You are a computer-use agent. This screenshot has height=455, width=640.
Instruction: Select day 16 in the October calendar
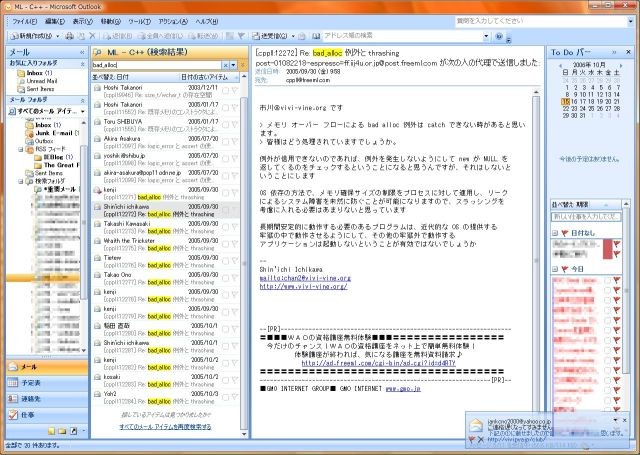pos(574,102)
